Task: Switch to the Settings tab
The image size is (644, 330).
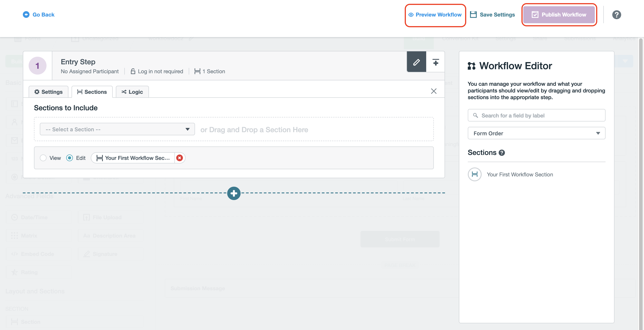Action: (x=49, y=92)
